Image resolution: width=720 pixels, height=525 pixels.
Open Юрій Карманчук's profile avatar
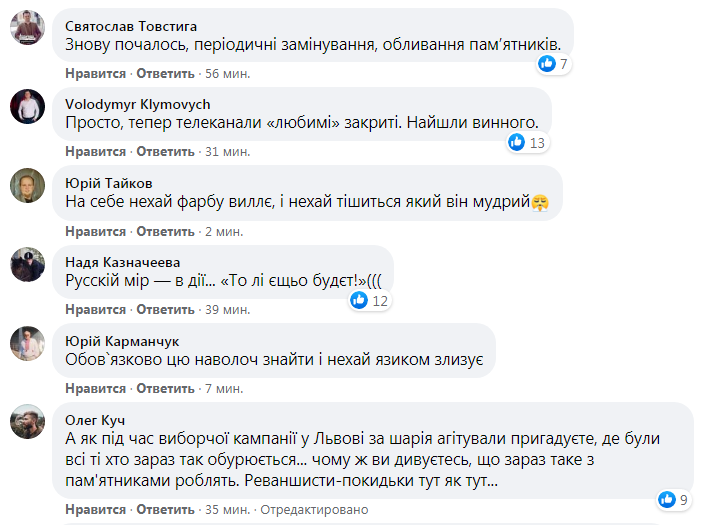27,343
